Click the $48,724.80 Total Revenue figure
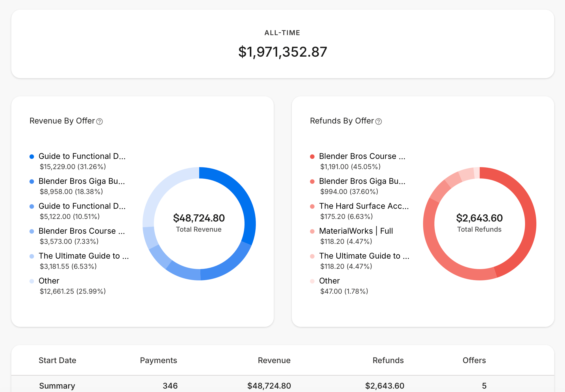This screenshot has height=392, width=565. click(x=199, y=218)
